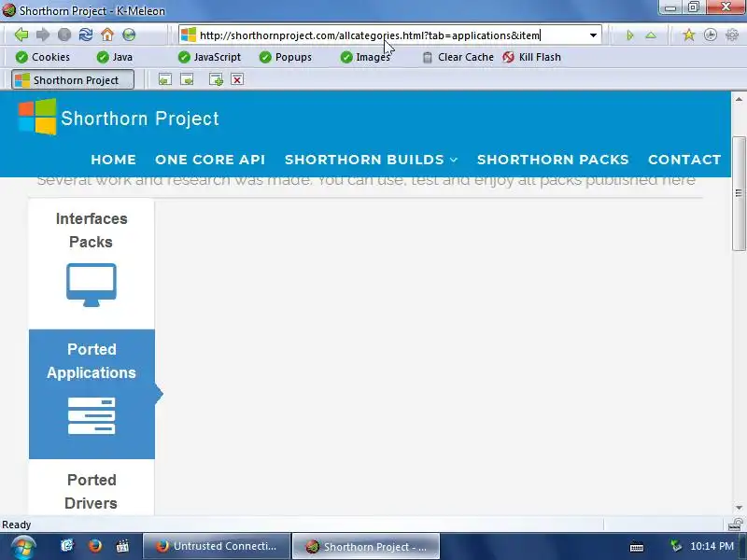This screenshot has height=560, width=747.
Task: Click the Up-one-level triangle icon
Action: click(651, 35)
